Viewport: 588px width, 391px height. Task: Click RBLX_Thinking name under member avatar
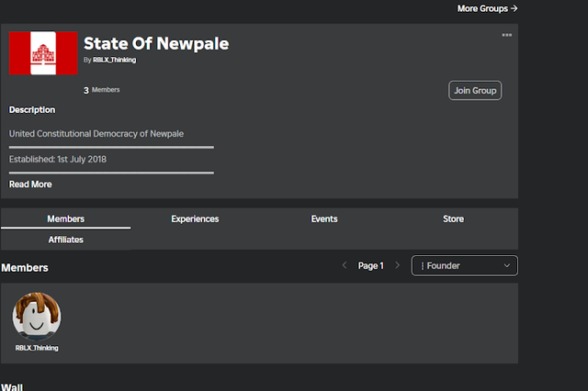coord(37,348)
